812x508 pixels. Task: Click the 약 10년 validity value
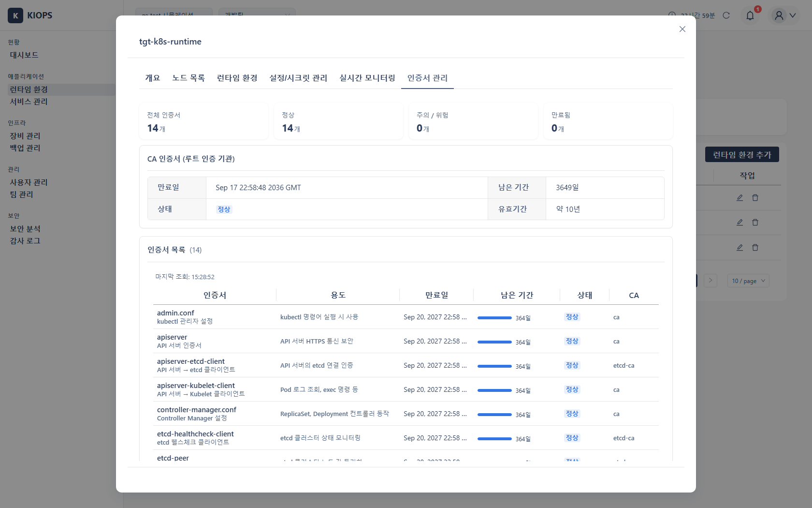click(x=568, y=209)
